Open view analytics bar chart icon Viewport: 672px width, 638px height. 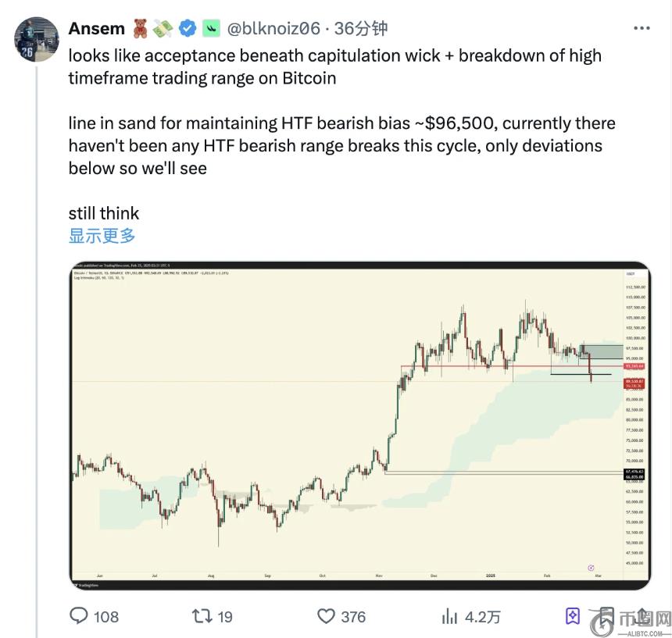coord(449,616)
